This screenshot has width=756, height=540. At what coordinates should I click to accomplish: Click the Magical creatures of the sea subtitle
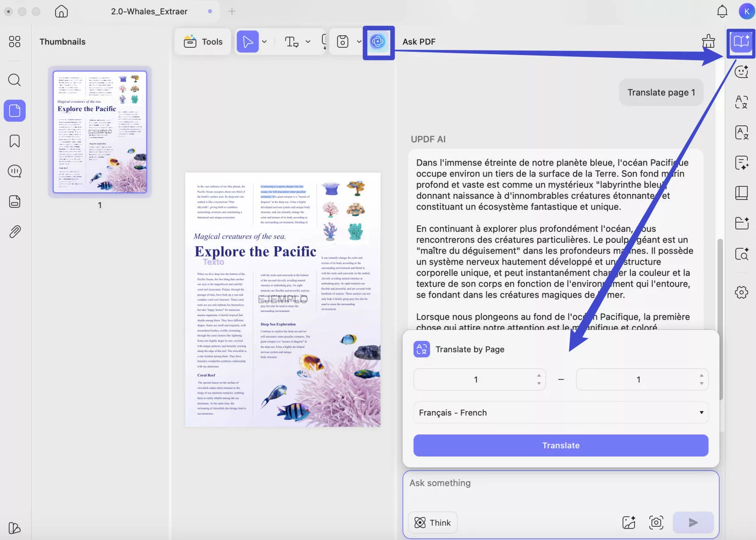(x=239, y=236)
